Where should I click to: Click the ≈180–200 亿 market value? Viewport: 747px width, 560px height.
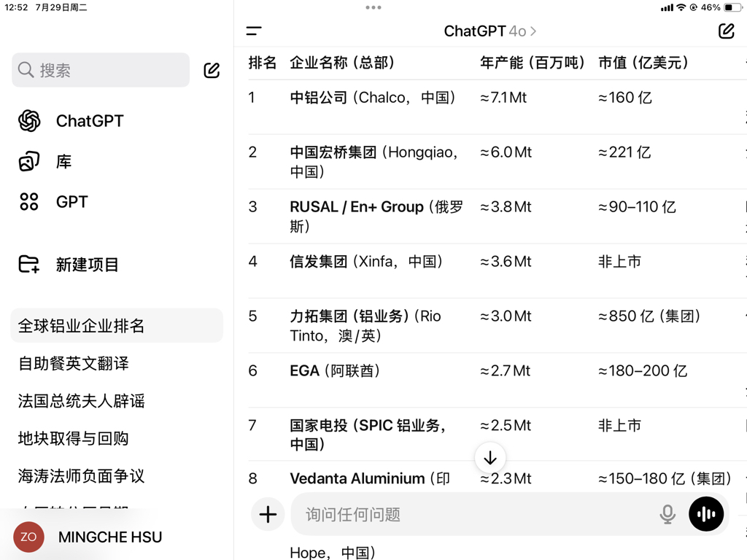tap(643, 370)
